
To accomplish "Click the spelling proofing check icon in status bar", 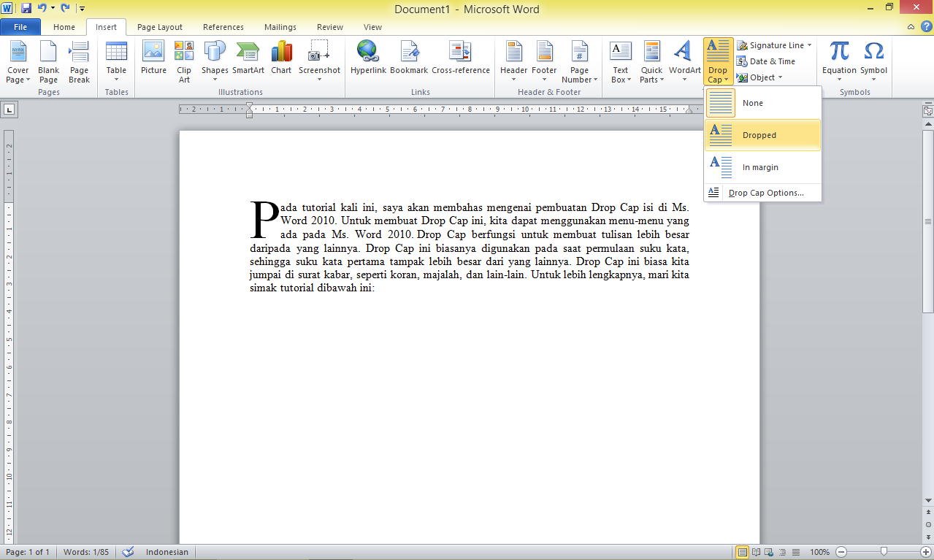I will (128, 552).
